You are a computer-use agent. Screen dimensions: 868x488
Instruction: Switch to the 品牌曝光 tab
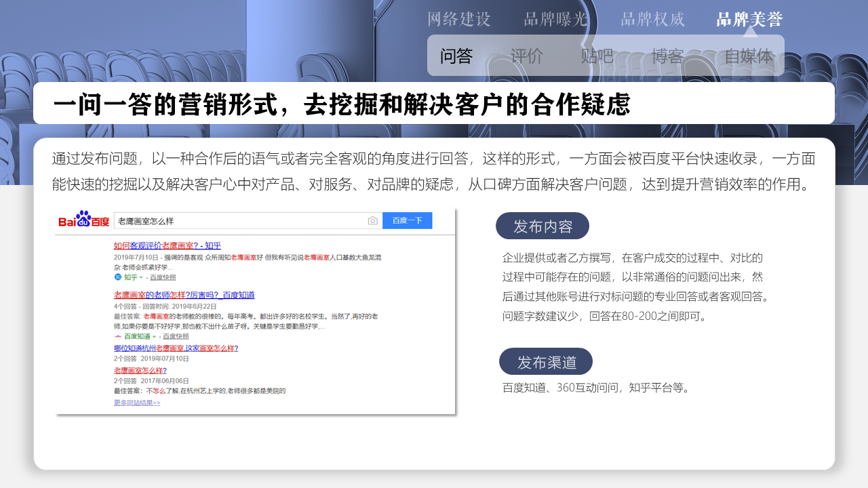tap(556, 19)
